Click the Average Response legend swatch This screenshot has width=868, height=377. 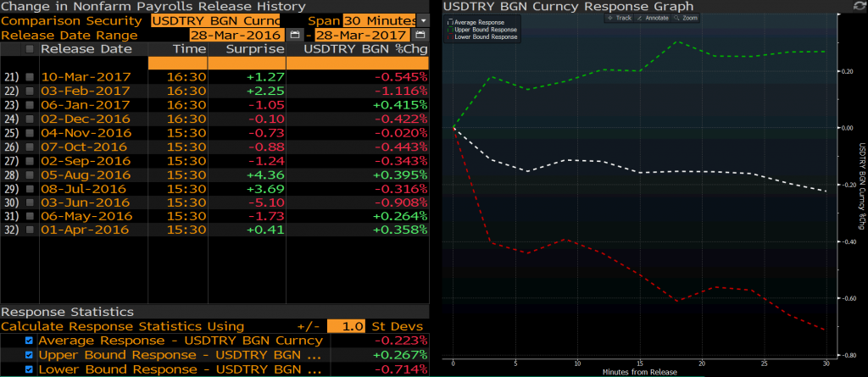(450, 22)
